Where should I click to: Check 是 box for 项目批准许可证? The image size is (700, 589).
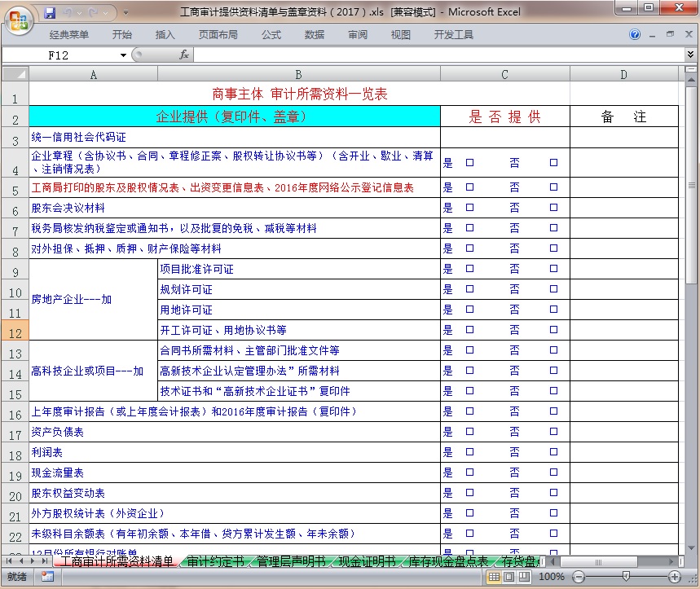coord(469,269)
